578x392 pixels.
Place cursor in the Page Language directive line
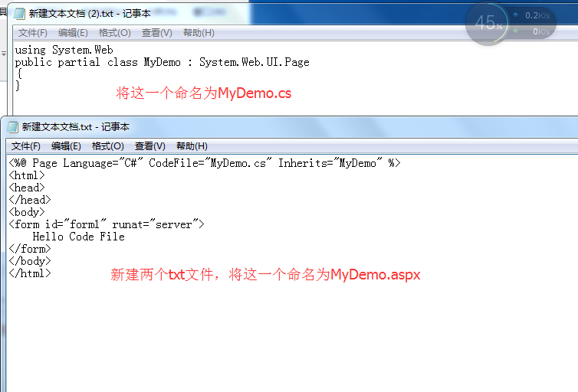click(205, 163)
